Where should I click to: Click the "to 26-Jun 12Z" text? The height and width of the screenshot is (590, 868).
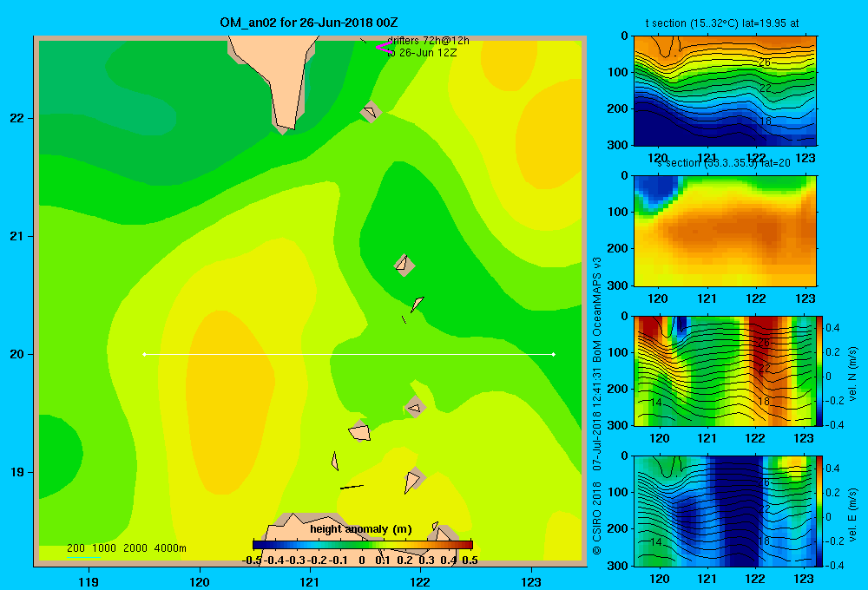click(422, 53)
